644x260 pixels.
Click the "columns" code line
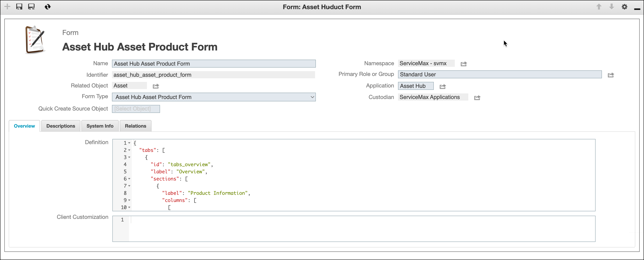click(179, 200)
